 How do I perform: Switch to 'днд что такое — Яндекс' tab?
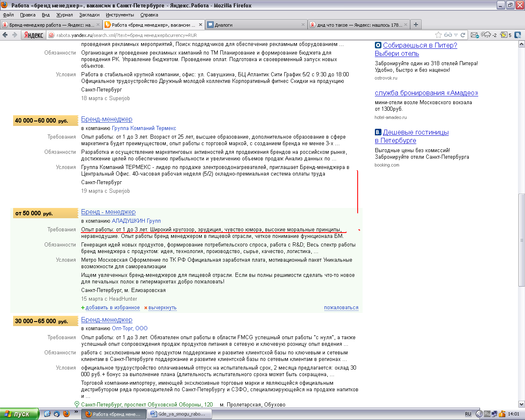click(x=359, y=25)
